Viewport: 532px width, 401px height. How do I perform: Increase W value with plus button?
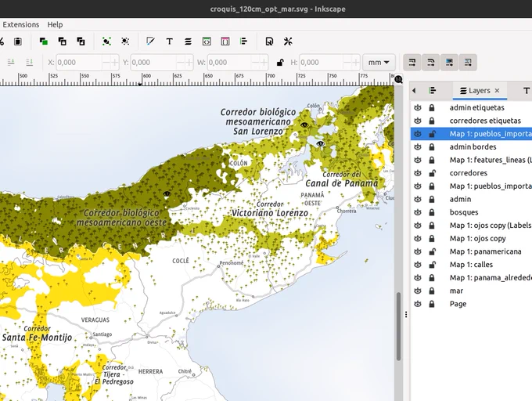pos(264,63)
